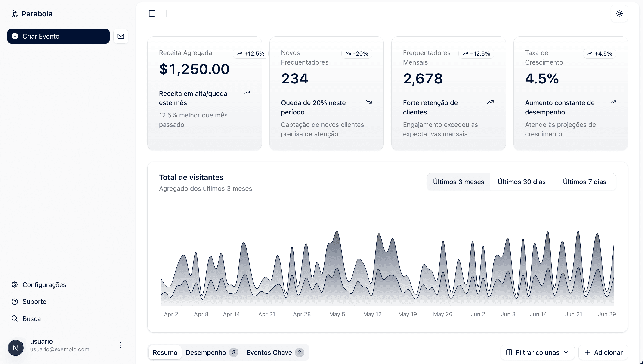This screenshot has height=364, width=643.
Task: Click trending-up icon beside Aumento constante de desempenho
Action: click(x=613, y=102)
